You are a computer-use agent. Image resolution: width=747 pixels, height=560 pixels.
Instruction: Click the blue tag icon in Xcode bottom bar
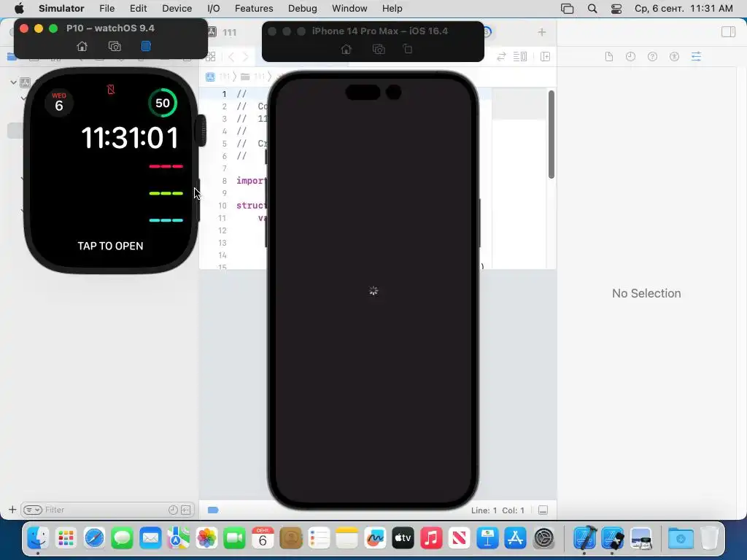tap(213, 510)
